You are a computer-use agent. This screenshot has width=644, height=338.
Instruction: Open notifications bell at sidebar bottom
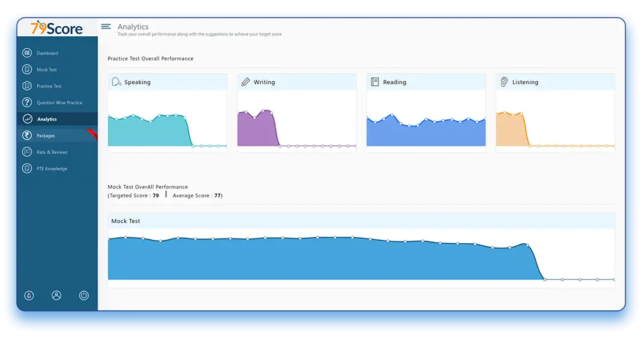[x=29, y=295]
